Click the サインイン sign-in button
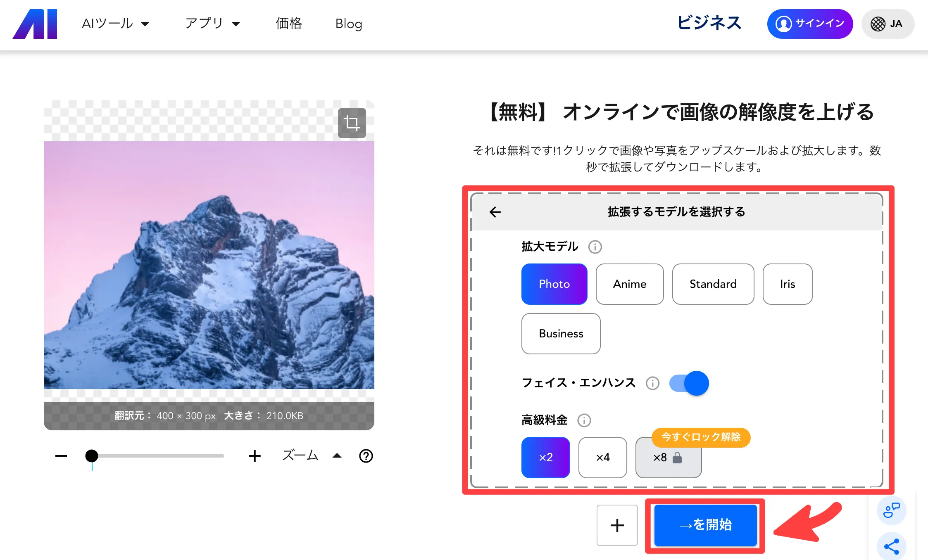Screen dimensions: 928x560 pyautogui.click(x=809, y=24)
